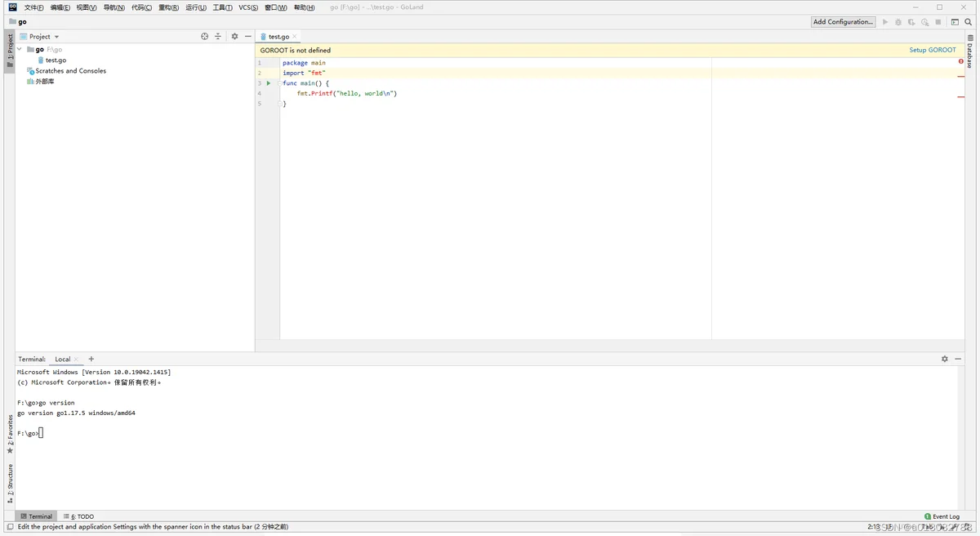
Task: Hide the Project panel with minus icon
Action: pos(247,37)
